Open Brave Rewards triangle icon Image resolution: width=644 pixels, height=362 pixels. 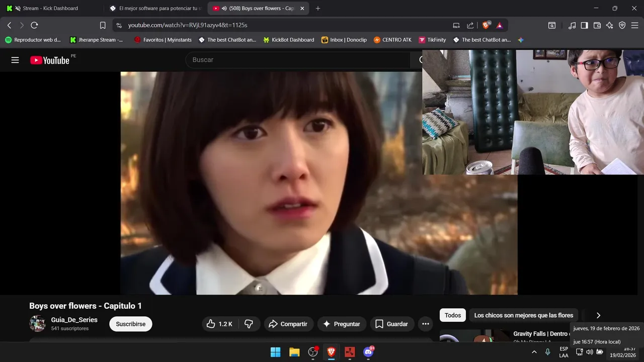(500, 25)
